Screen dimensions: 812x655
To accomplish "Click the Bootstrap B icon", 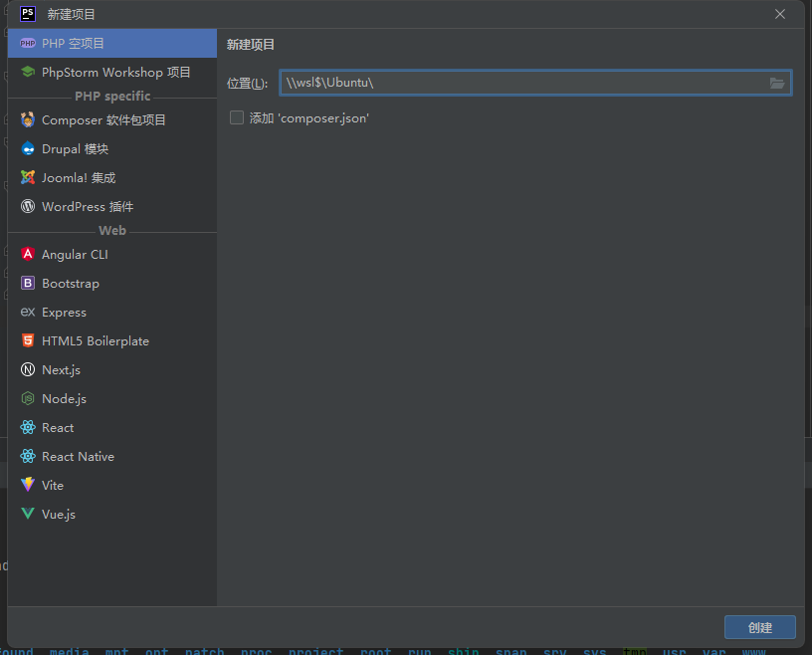I will [28, 283].
